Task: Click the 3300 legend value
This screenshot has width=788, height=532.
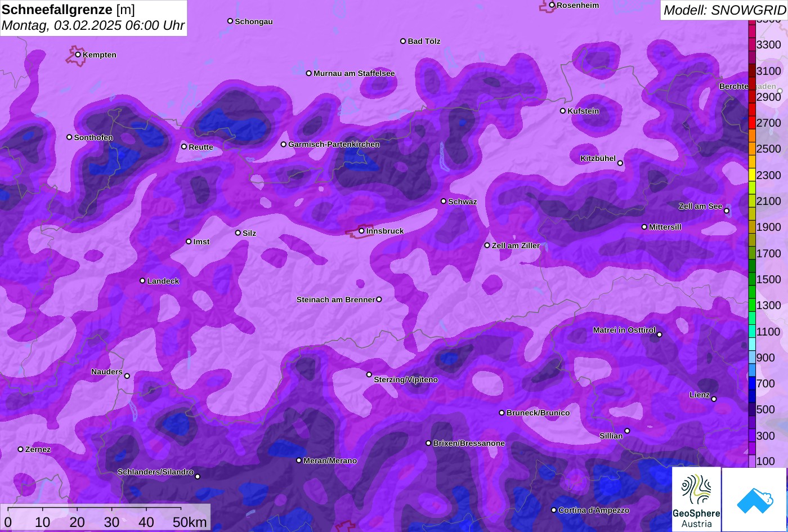Action: (x=769, y=44)
